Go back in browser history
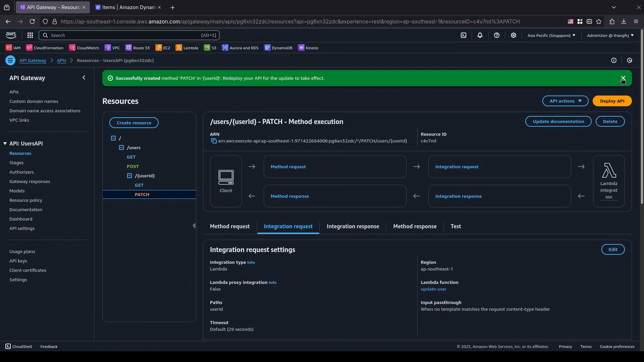Image resolution: width=644 pixels, height=362 pixels. click(8, 21)
